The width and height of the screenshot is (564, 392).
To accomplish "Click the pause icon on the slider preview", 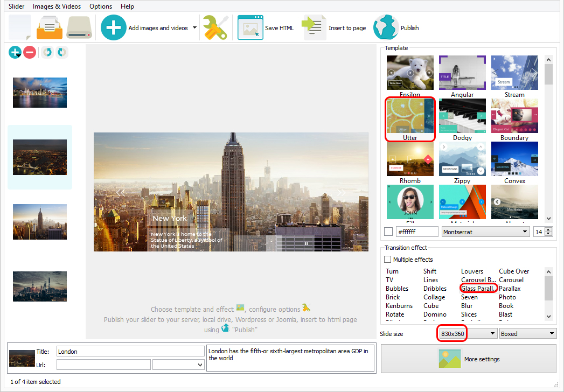I will (x=307, y=243).
